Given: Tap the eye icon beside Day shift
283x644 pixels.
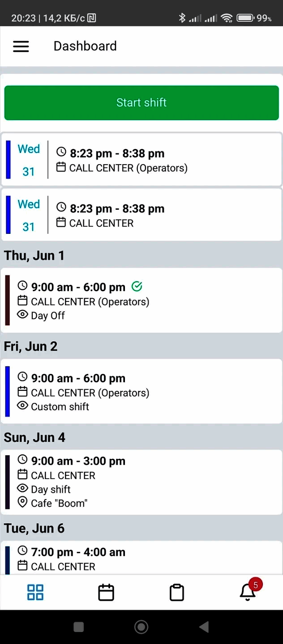Looking at the screenshot, I should click(22, 489).
